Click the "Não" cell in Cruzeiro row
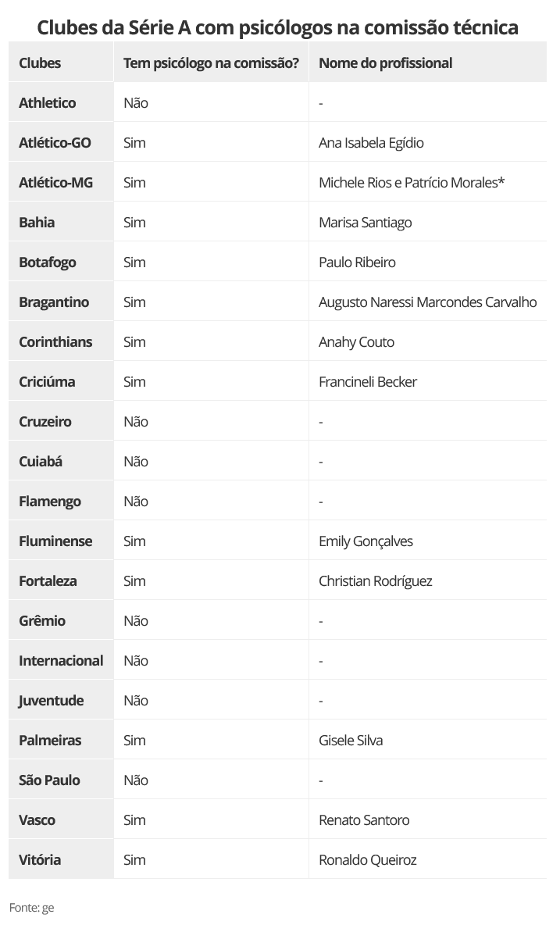Screen dimensions: 560x932 tap(136, 422)
